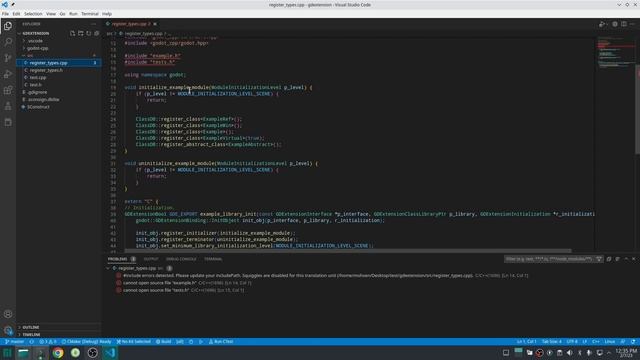Click the CMake debug bug icon in status bar

191,341
